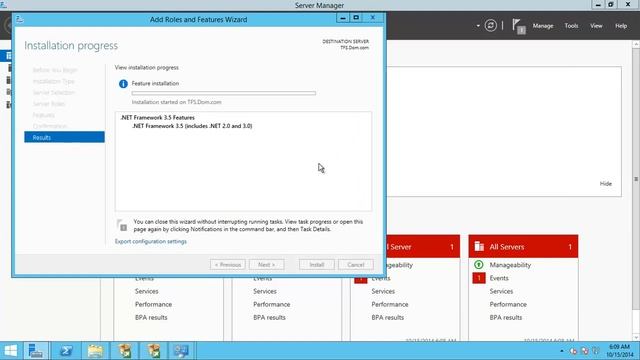Image resolution: width=640 pixels, height=360 pixels.
Task: Show hidden system tray icons arrow
Action: (562, 351)
